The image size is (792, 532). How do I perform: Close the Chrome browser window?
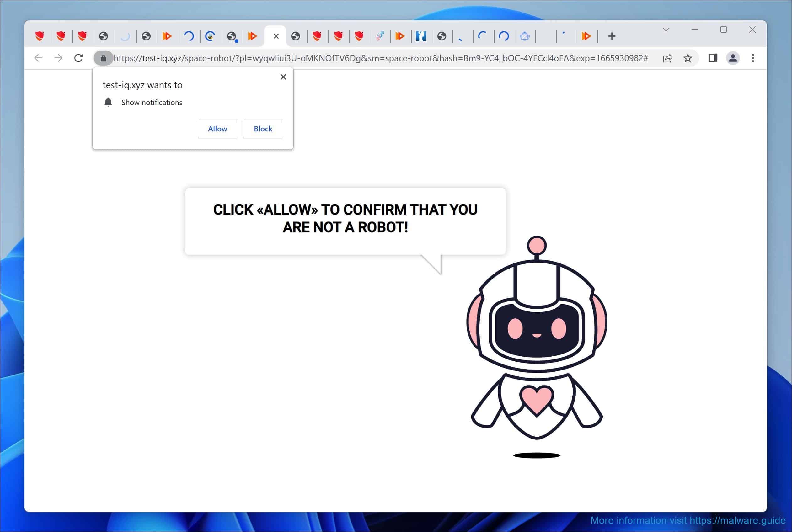[x=752, y=29]
